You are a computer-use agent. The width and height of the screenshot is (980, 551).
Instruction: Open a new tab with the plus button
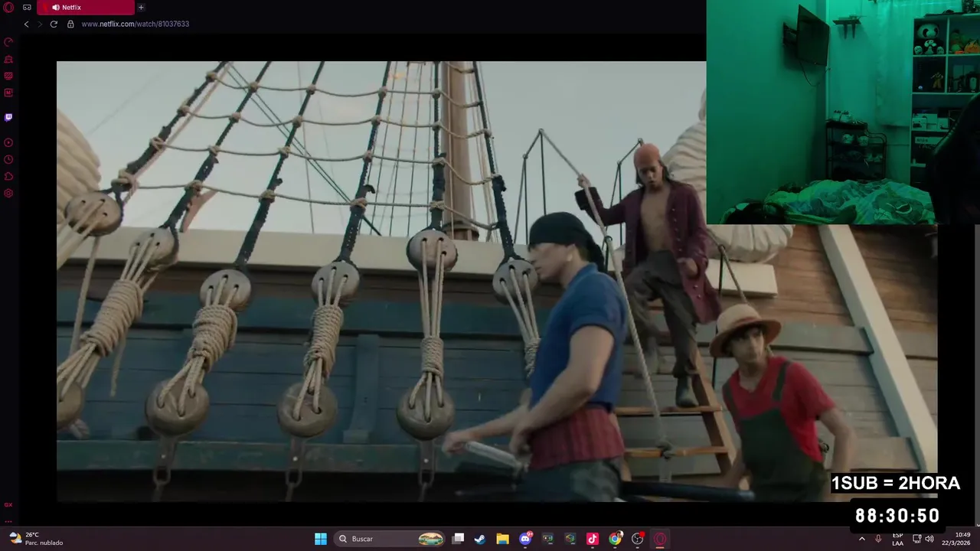tap(141, 8)
